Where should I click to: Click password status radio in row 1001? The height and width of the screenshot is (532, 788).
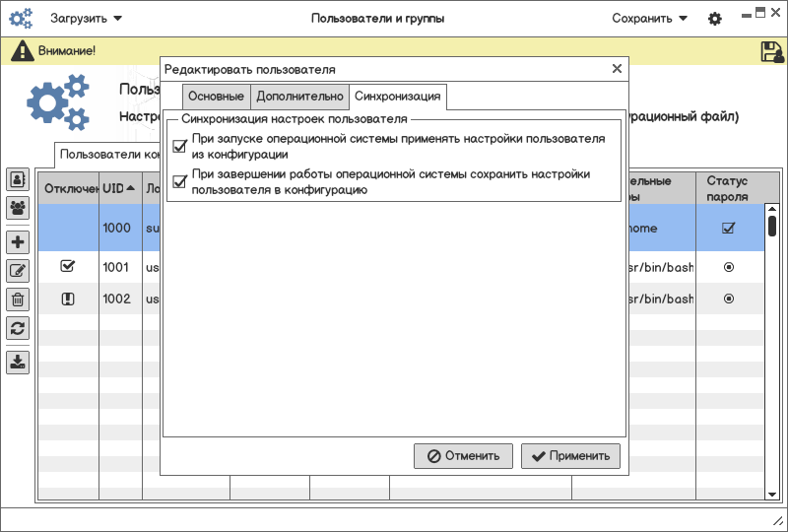[x=729, y=267]
